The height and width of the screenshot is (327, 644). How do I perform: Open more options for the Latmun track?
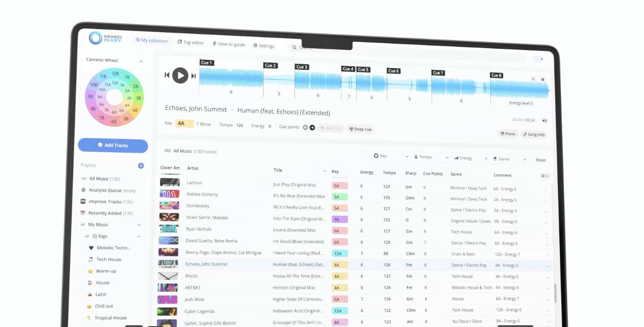545,190
